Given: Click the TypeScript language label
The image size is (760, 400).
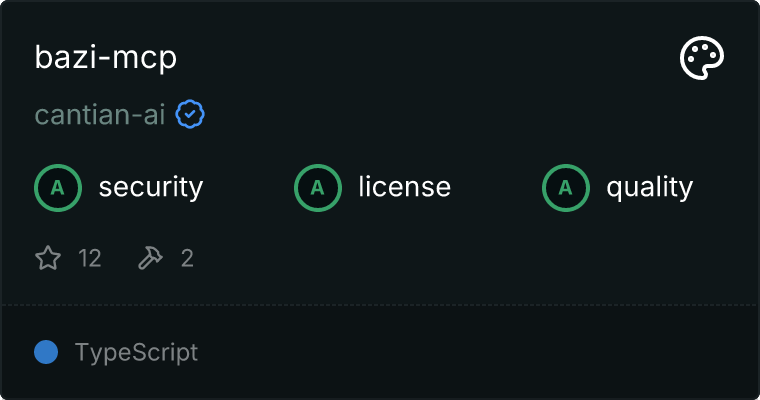Looking at the screenshot, I should [136, 352].
